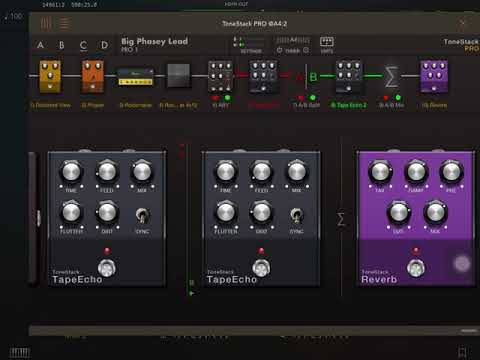Adjust TAIL knob on Reverb pedal
Screen dimensions: 480x360
point(380,172)
